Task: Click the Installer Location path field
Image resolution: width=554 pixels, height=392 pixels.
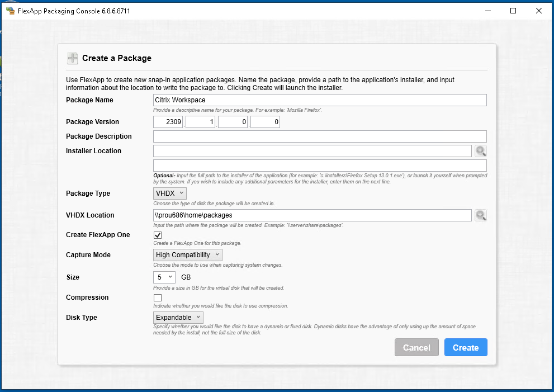Action: pos(312,151)
